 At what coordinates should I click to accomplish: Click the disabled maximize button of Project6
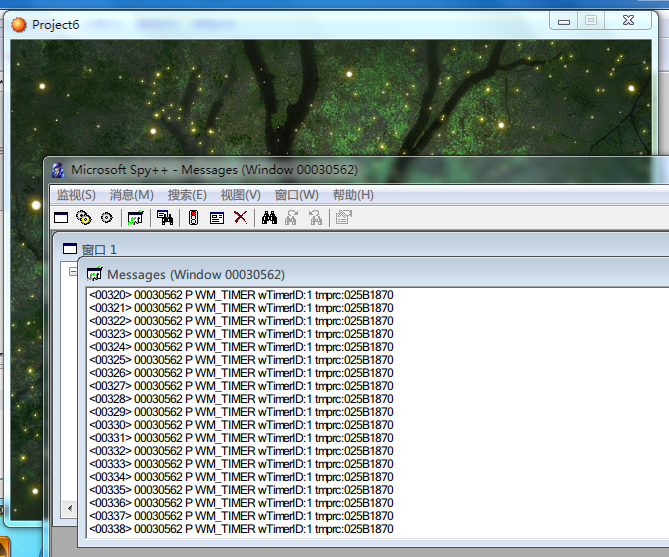(591, 20)
